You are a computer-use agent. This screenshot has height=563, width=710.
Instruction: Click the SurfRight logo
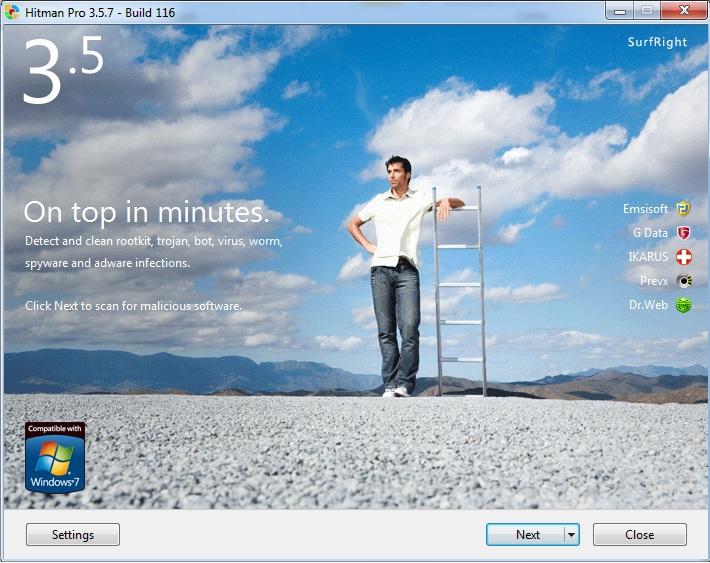pyautogui.click(x=657, y=42)
